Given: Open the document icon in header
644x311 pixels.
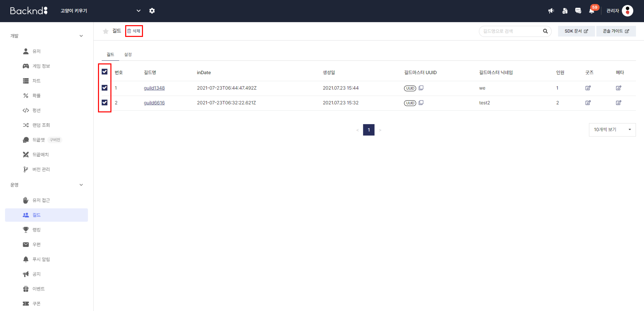Looking at the screenshot, I should pos(565,11).
